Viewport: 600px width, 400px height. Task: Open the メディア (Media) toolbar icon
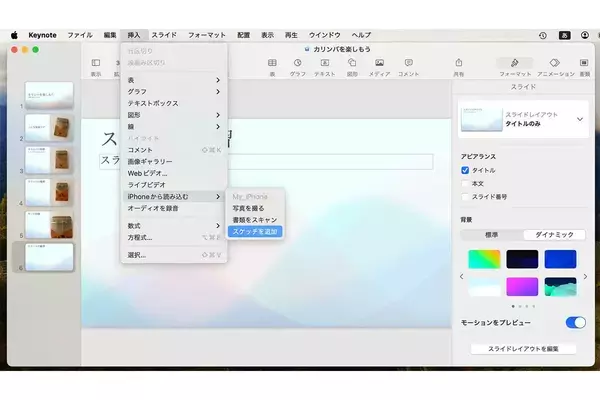pyautogui.click(x=380, y=63)
